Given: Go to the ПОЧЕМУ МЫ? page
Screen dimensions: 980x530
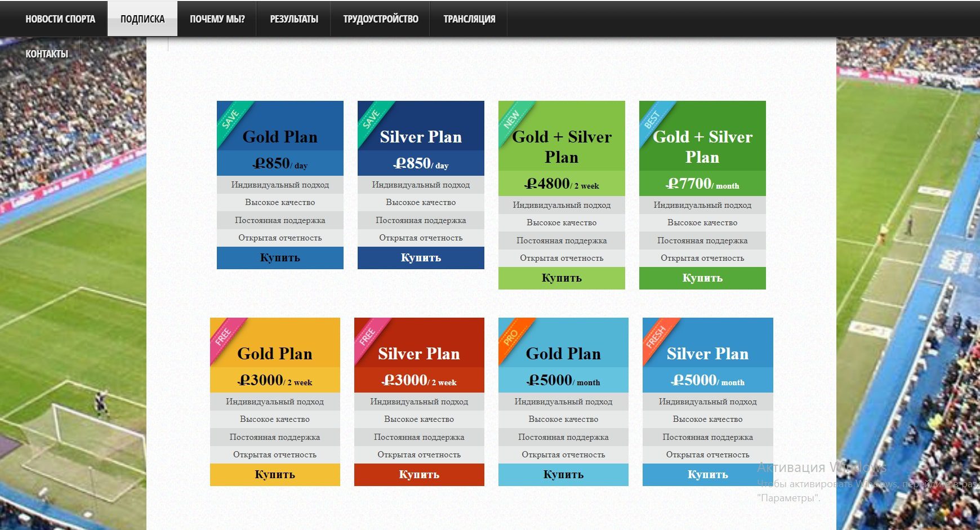Looking at the screenshot, I should point(217,19).
